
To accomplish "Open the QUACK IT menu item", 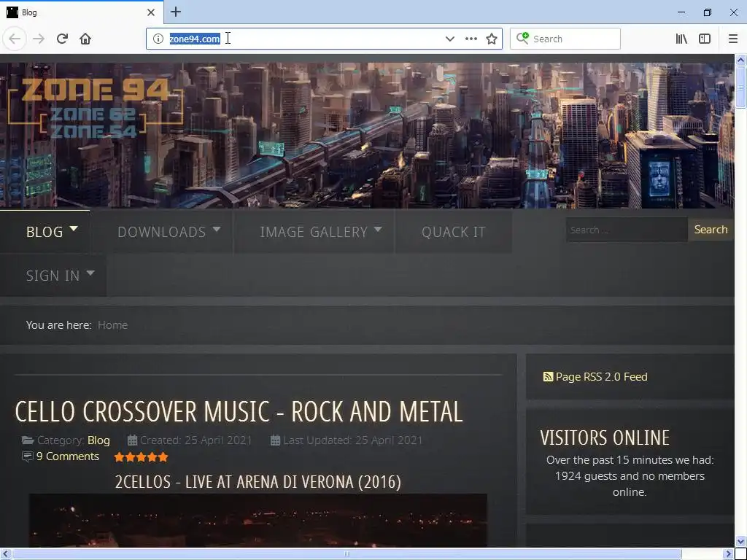I will coord(453,232).
